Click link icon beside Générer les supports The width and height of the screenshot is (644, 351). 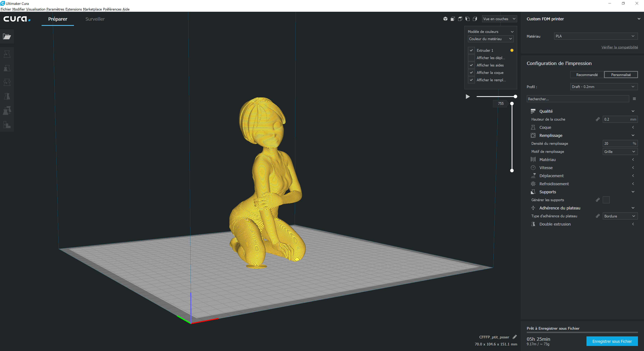pos(598,200)
